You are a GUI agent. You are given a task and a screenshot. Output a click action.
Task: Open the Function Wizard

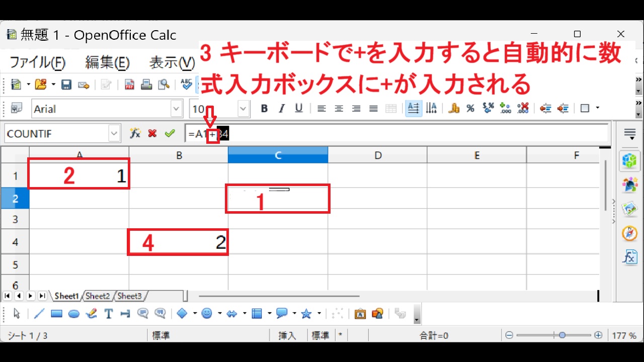pos(135,133)
